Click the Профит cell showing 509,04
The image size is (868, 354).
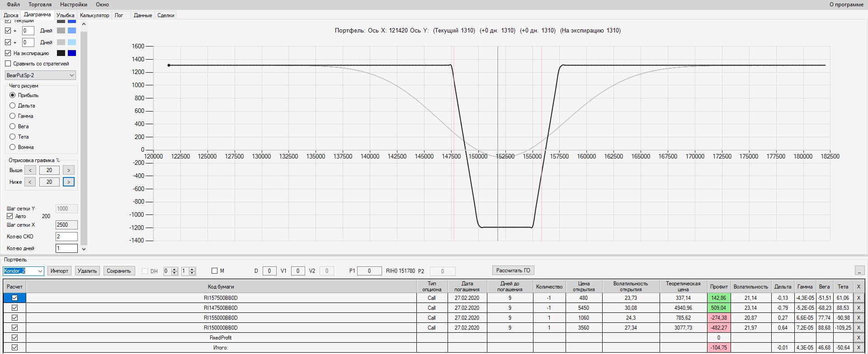(x=718, y=308)
